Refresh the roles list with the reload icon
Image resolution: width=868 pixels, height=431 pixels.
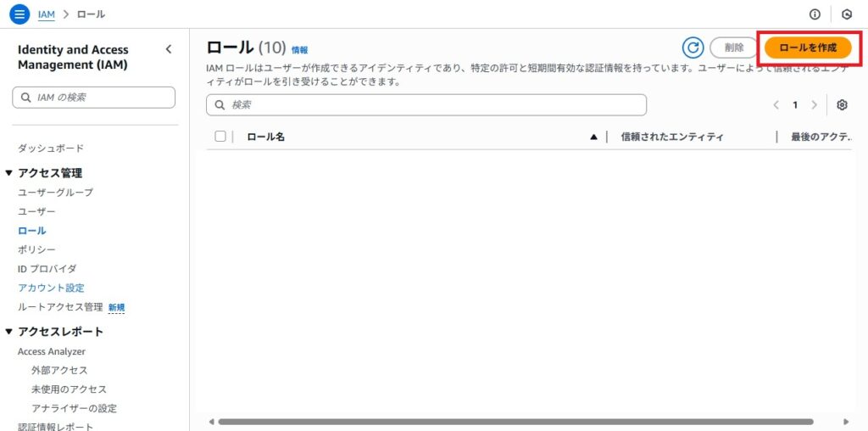tap(693, 48)
